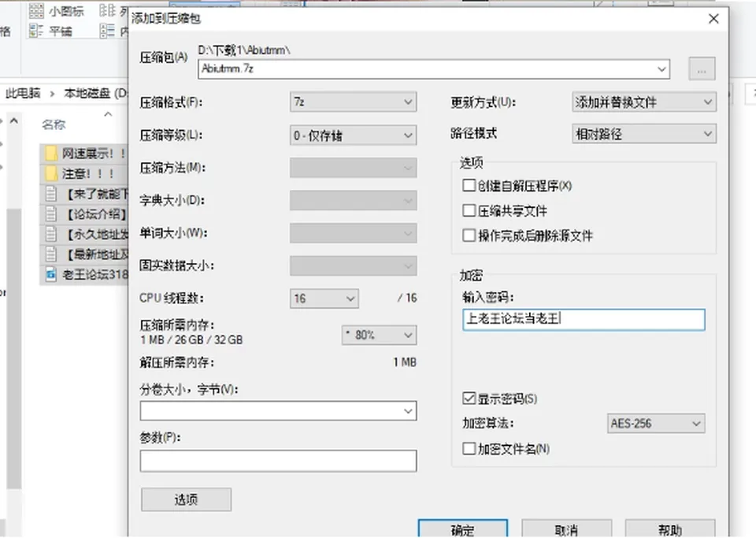
Task: Close the 添加到压缩包 dialog
Action: [713, 19]
